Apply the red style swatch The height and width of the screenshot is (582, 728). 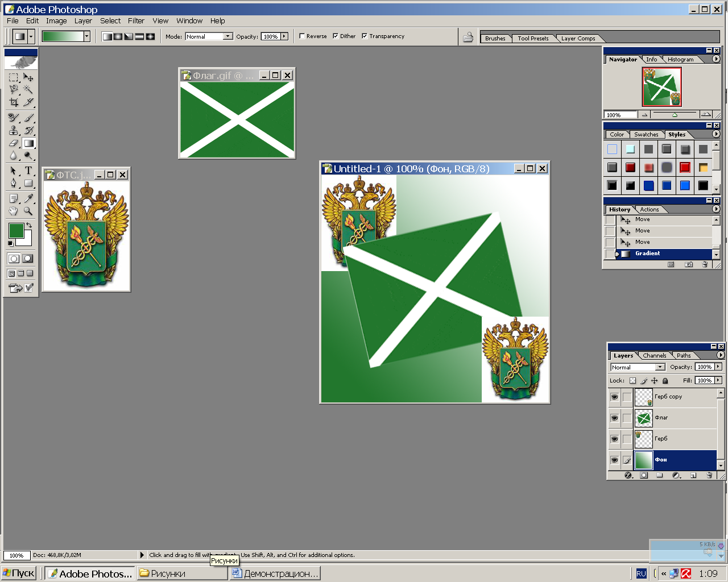tap(685, 167)
